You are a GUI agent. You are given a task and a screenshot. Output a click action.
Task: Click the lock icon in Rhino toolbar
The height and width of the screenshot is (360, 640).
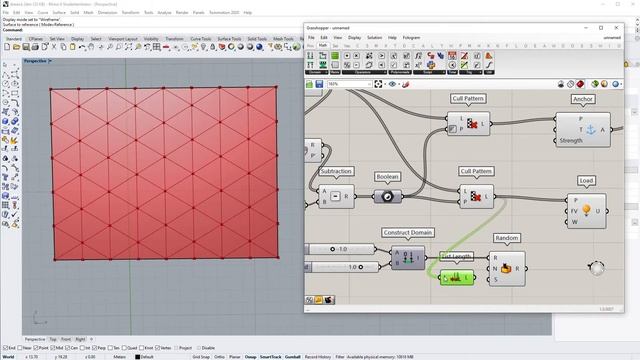coord(213,47)
